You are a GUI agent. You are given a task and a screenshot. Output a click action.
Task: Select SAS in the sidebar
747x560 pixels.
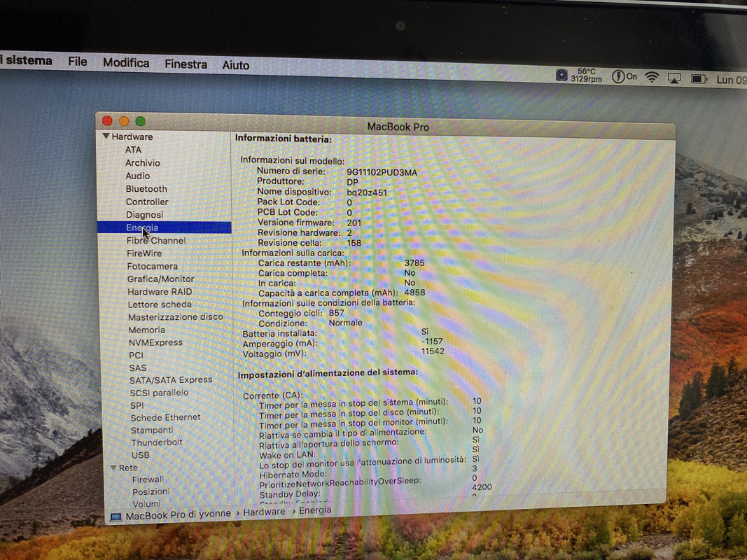(138, 367)
